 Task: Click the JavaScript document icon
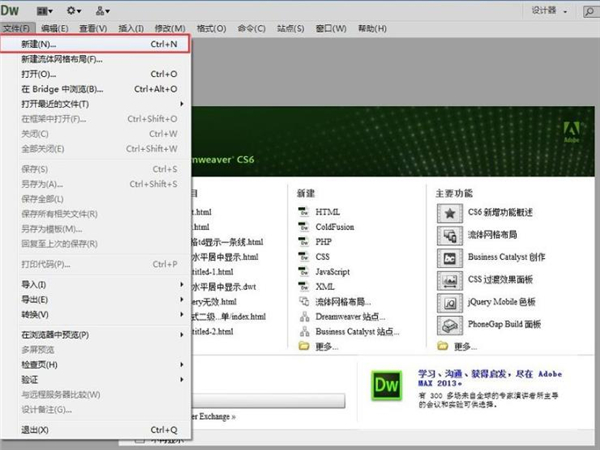(x=303, y=271)
